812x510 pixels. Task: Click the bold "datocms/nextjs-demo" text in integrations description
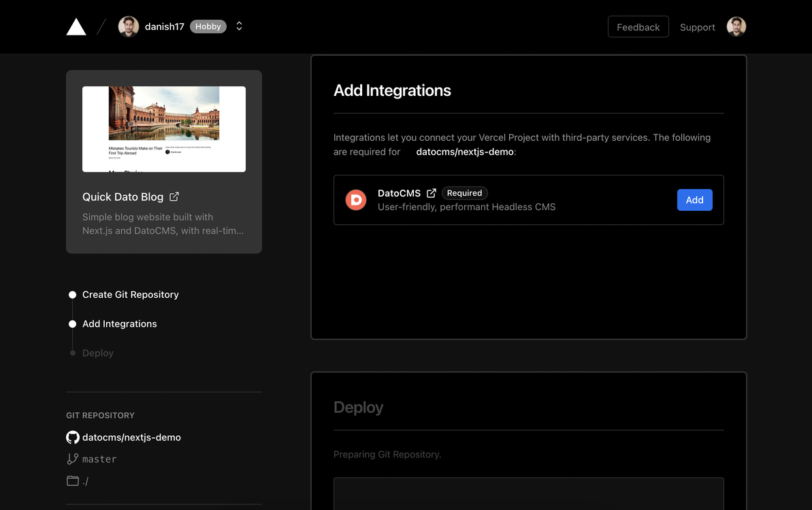[x=465, y=152]
